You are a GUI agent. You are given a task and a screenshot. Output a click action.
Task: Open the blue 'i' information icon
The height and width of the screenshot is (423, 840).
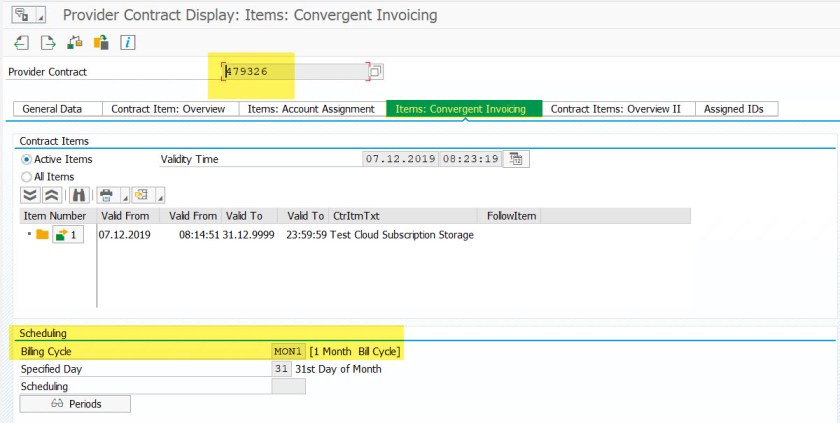(x=128, y=42)
